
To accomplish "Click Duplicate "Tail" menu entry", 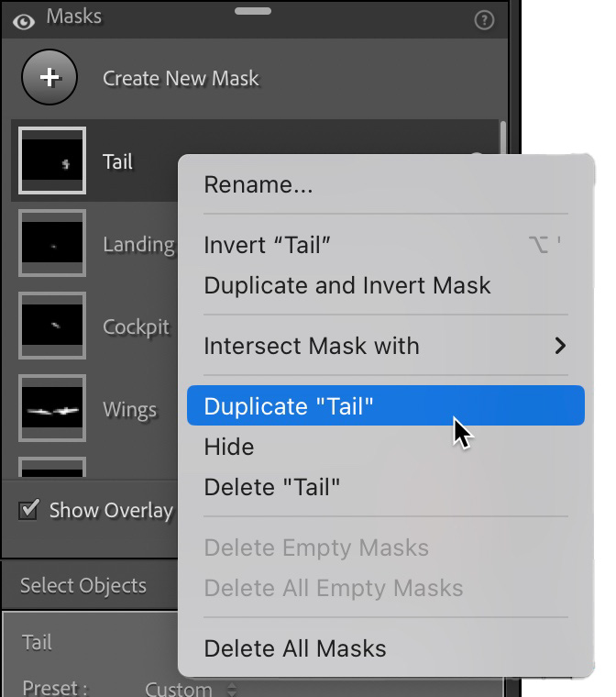I will [x=289, y=406].
